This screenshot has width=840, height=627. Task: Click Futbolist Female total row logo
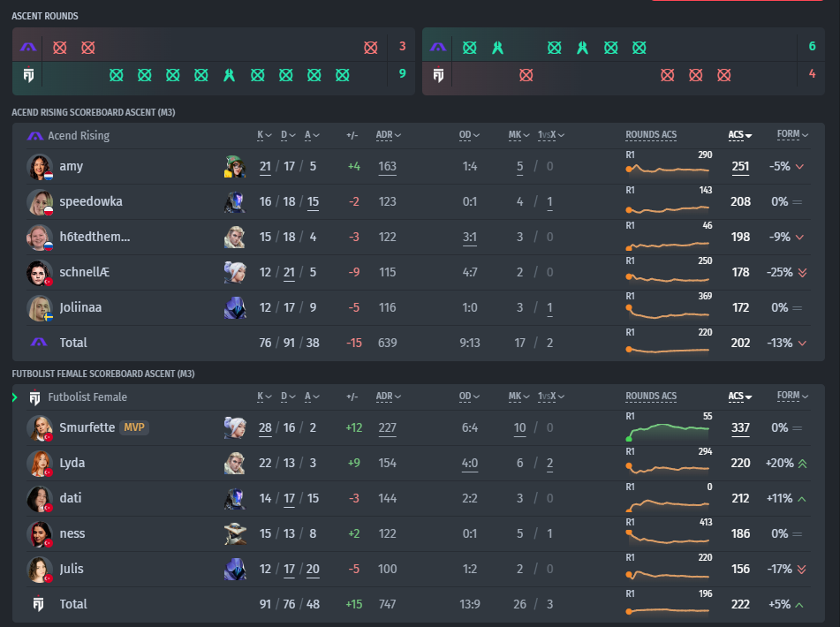click(38, 603)
